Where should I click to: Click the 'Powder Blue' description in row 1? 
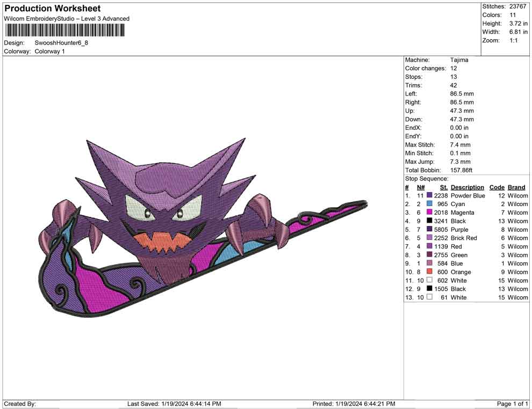click(x=468, y=195)
